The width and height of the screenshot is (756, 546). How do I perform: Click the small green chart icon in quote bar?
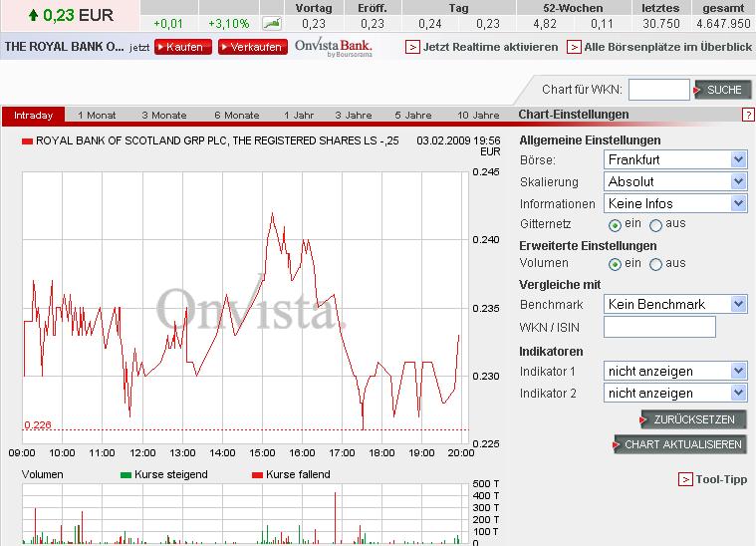coord(272,23)
